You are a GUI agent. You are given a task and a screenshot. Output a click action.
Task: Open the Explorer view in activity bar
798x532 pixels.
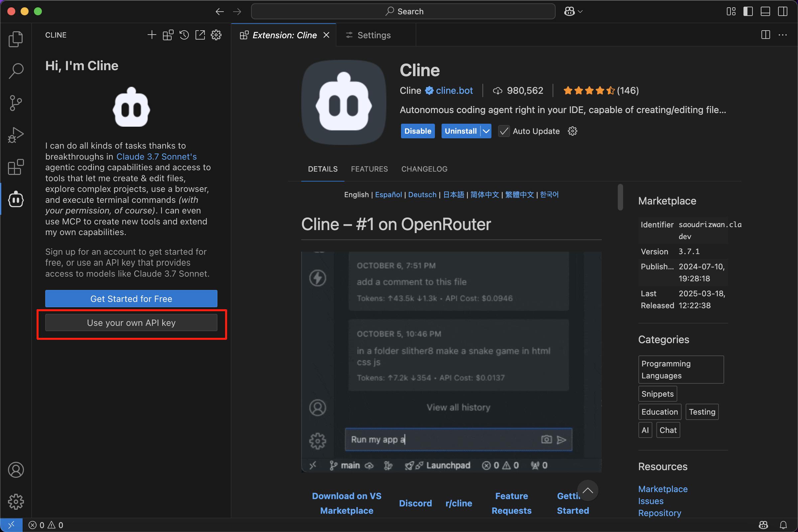pos(16,39)
